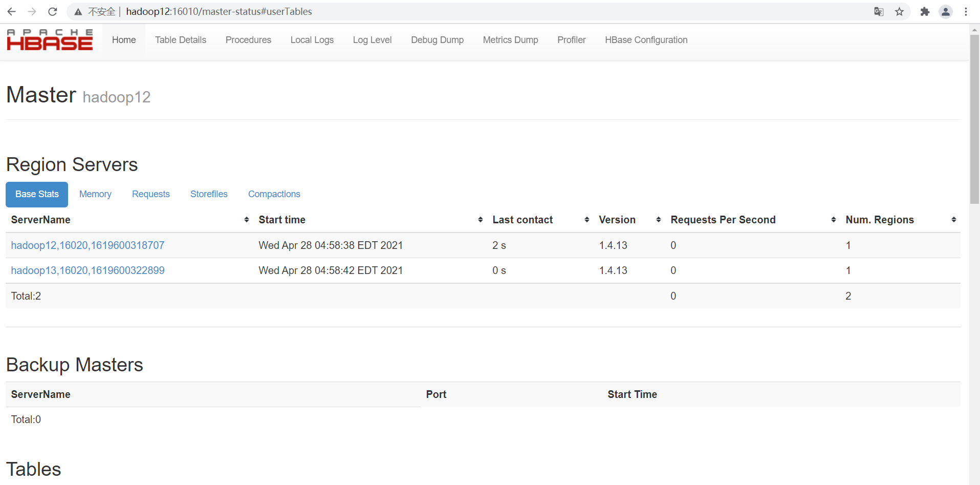Switch to the Memory tab
This screenshot has width=980, height=485.
(x=95, y=194)
